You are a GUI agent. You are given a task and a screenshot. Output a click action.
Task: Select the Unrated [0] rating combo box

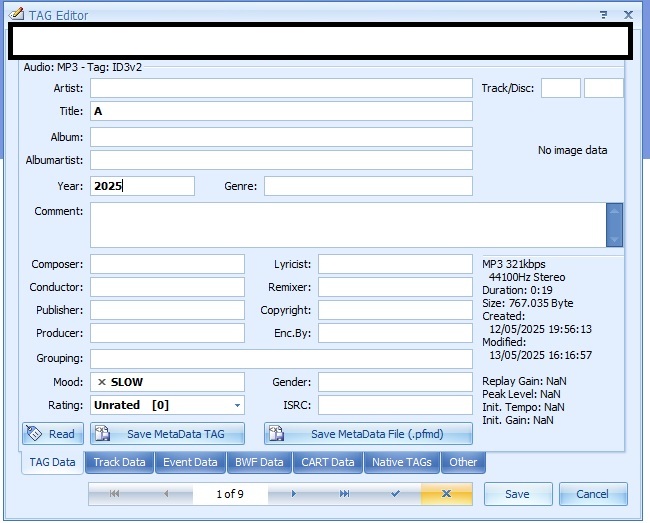[x=167, y=405]
